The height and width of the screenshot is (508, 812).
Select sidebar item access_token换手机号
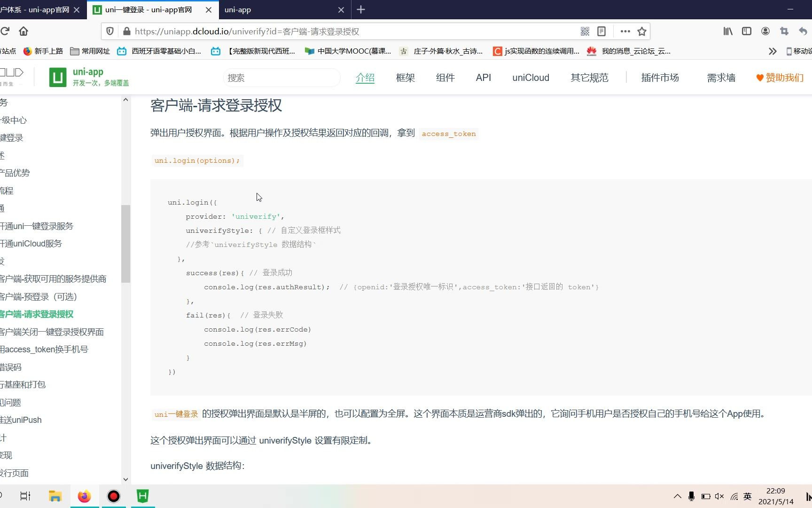[44, 349]
